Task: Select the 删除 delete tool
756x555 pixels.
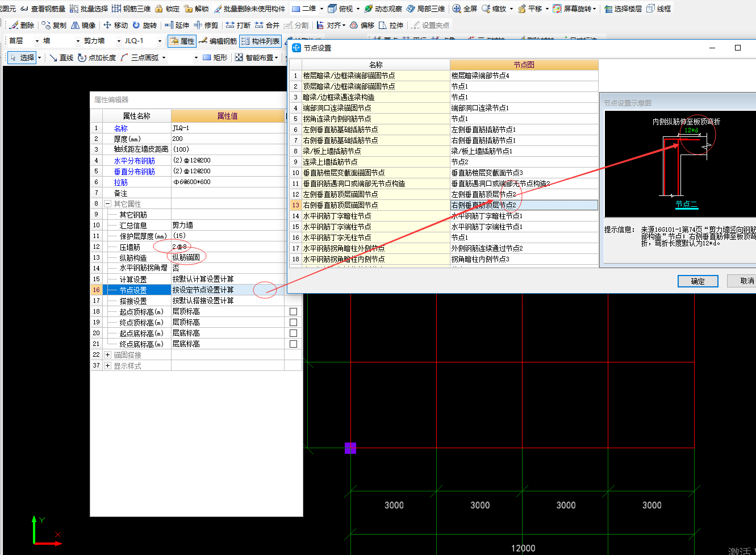Action: click(x=22, y=25)
